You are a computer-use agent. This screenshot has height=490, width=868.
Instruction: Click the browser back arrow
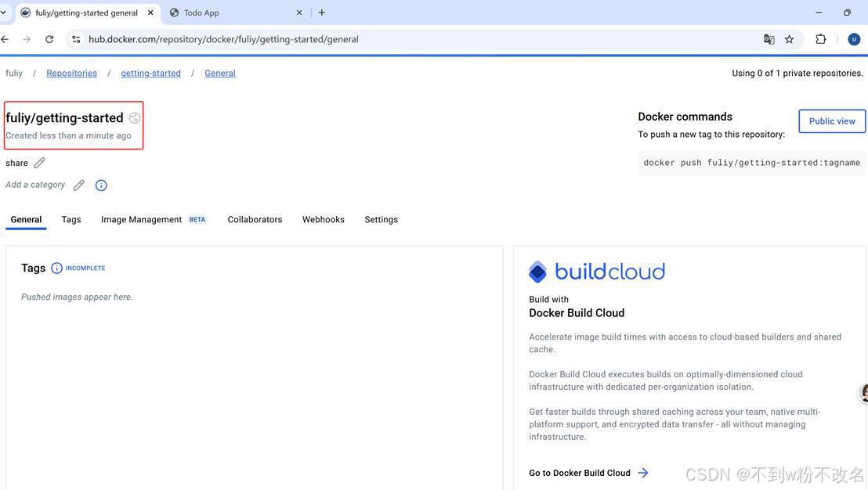point(5,39)
